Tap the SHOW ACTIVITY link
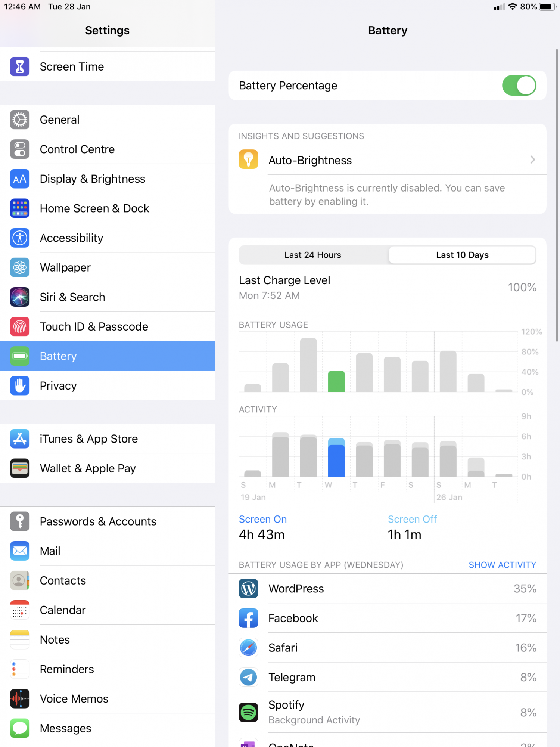This screenshot has width=560, height=747. coord(502,565)
